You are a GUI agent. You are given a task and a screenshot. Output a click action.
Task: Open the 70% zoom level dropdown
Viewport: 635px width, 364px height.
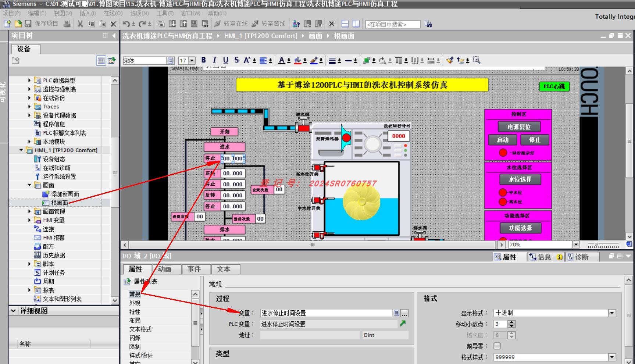(x=576, y=245)
